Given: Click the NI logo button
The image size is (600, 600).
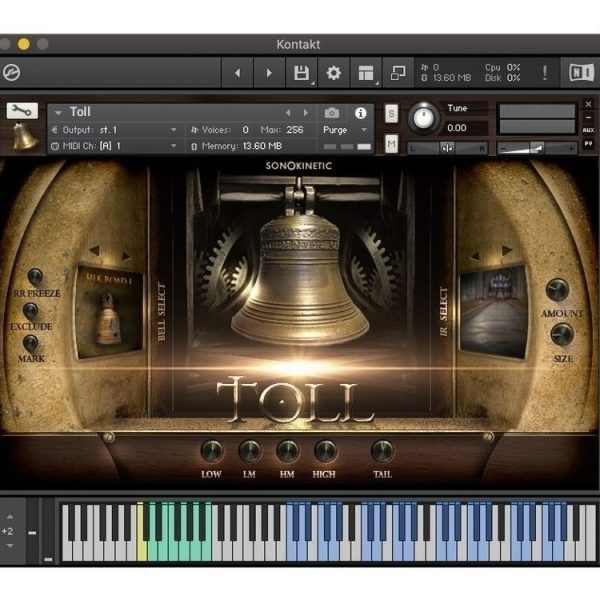Looking at the screenshot, I should [581, 72].
